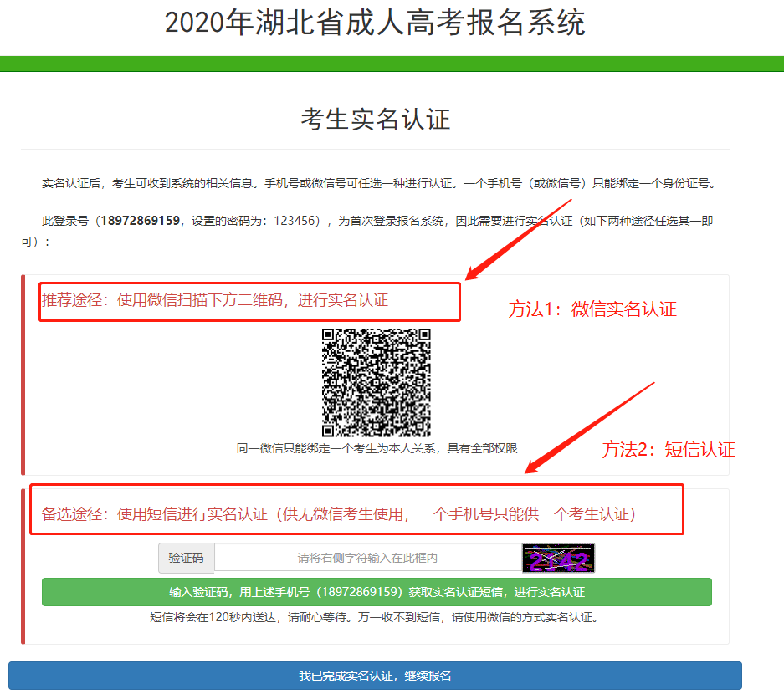
Task: Click password text 123456 in paragraph
Action: coord(294,221)
